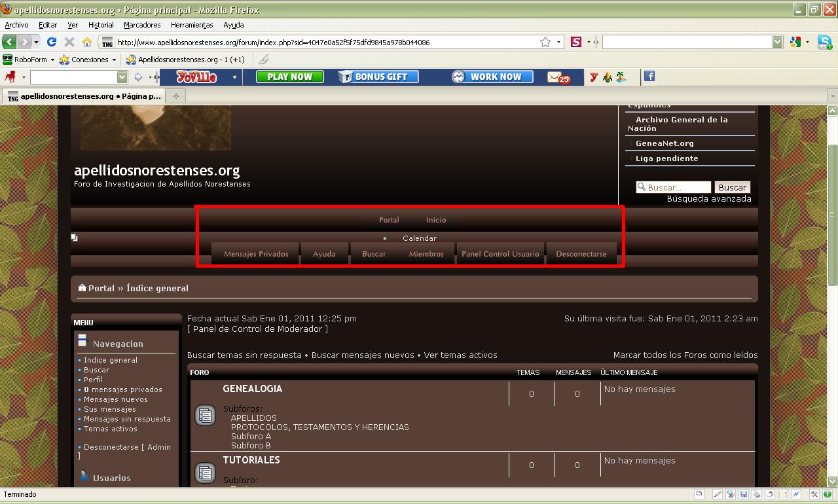Open the mail envelope showing 25
This screenshot has width=838, height=504.
[x=558, y=77]
